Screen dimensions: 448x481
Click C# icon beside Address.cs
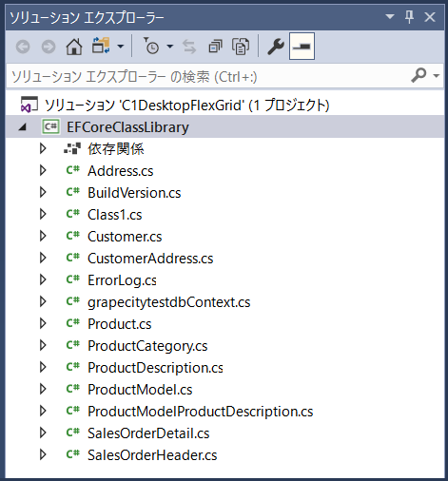point(73,170)
